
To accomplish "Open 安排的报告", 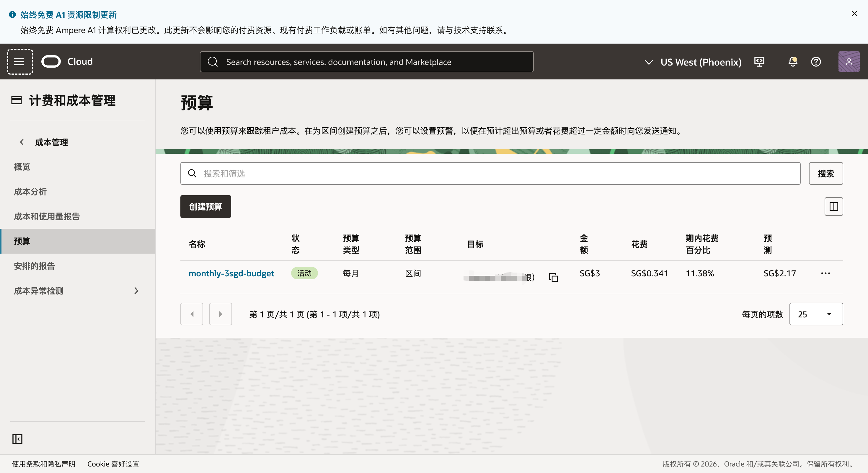I will [34, 266].
